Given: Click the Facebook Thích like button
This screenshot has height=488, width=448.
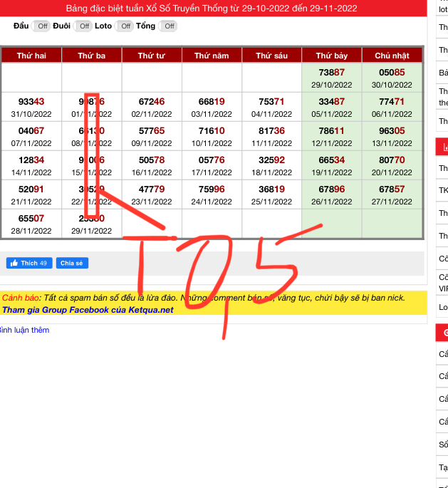Looking at the screenshot, I should pos(29,263).
